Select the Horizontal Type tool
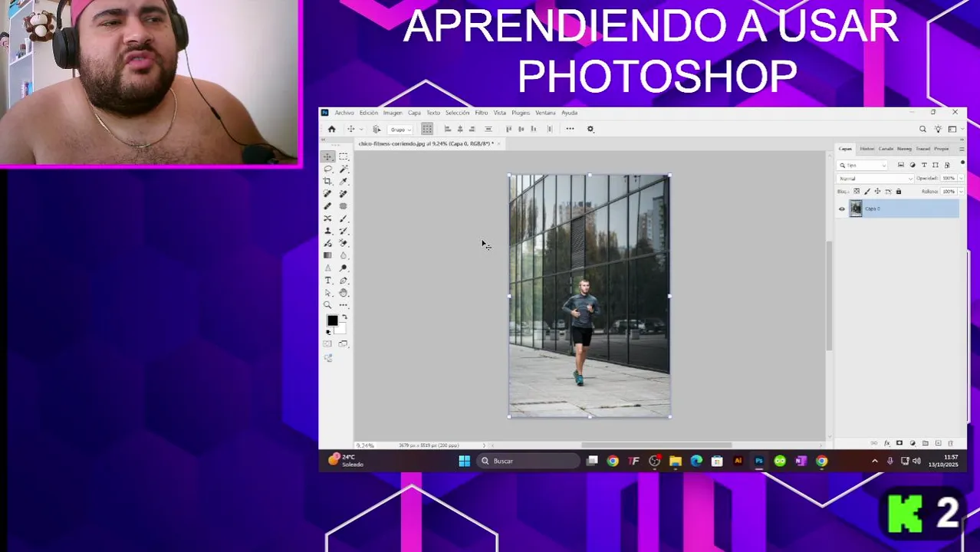980x552 pixels. click(327, 280)
